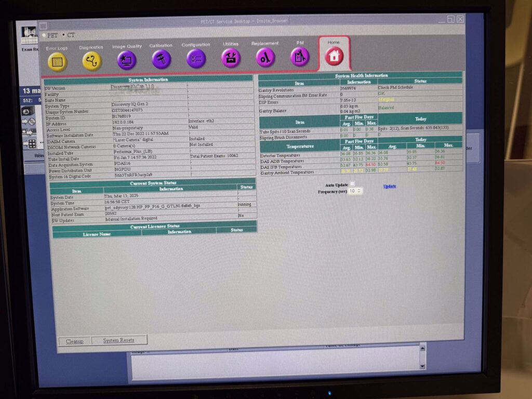Click the 'Spits: 2(12), Scan Seconds' cell
This screenshot has width=532, height=399.
pyautogui.click(x=413, y=128)
